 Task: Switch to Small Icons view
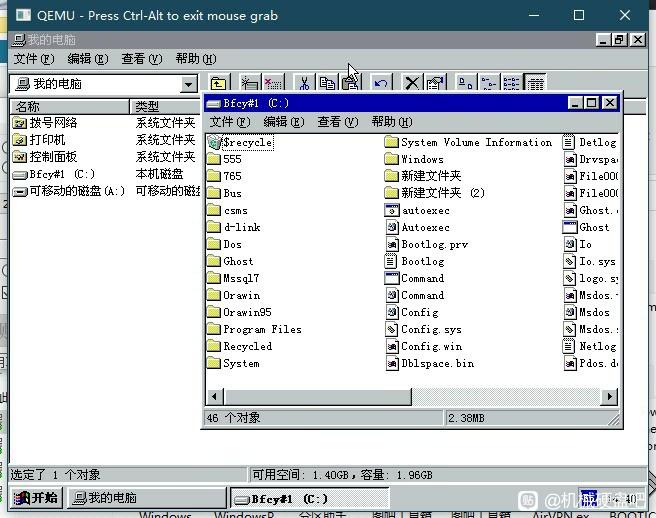[489, 83]
